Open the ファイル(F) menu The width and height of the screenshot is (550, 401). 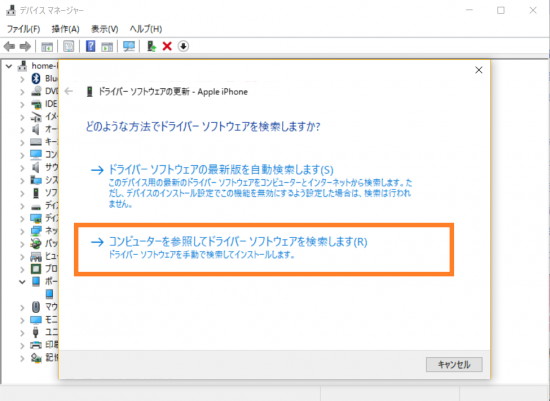click(x=24, y=29)
